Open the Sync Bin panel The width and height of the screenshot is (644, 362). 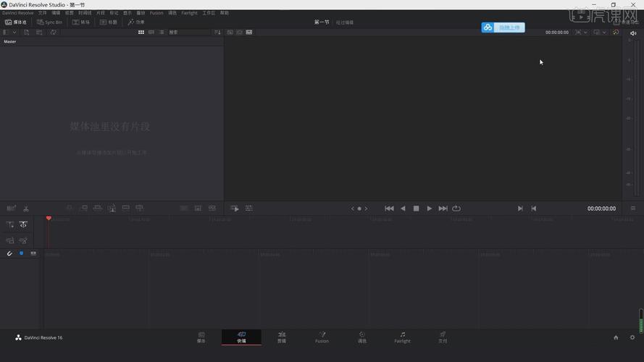click(49, 22)
